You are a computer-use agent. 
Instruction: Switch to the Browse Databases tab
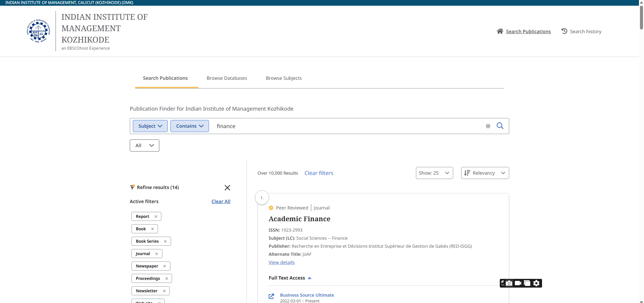227,78
